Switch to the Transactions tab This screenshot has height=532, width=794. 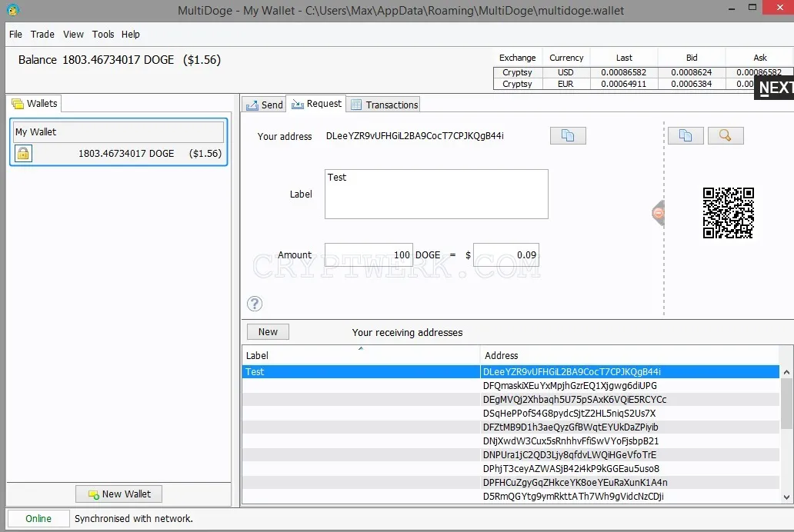[385, 105]
